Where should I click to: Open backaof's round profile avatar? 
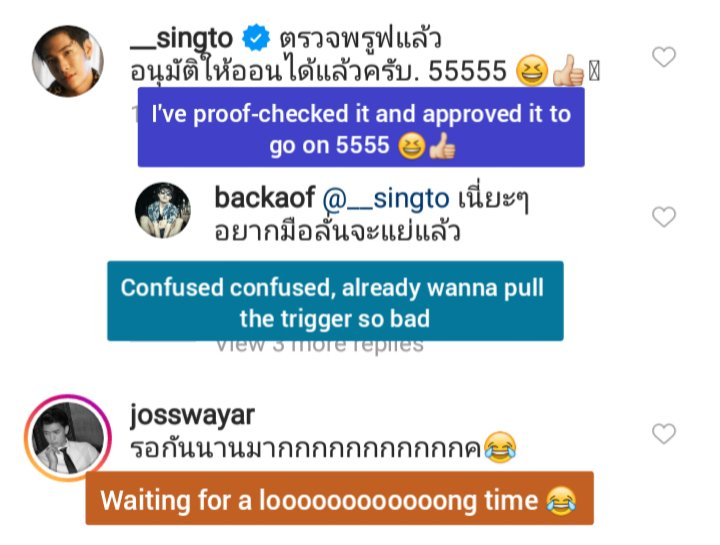[x=163, y=210]
